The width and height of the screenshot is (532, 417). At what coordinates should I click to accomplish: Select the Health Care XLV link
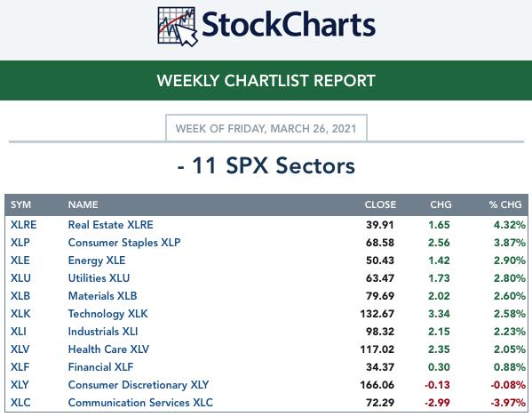(108, 349)
